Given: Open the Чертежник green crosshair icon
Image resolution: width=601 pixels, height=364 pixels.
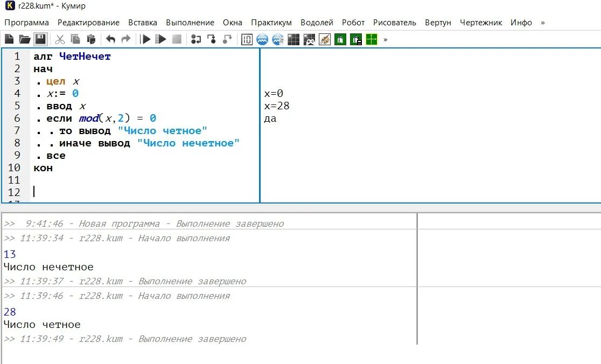Looking at the screenshot, I should point(372,39).
